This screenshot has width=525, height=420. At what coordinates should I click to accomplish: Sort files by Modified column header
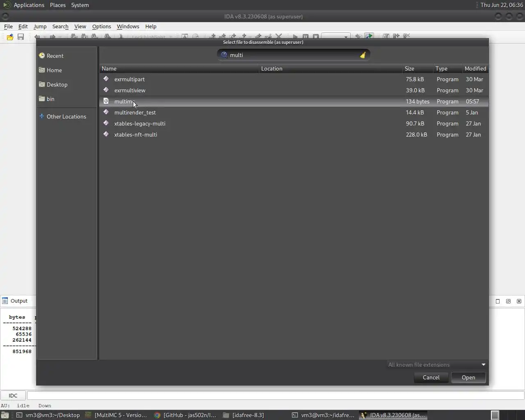(x=475, y=68)
